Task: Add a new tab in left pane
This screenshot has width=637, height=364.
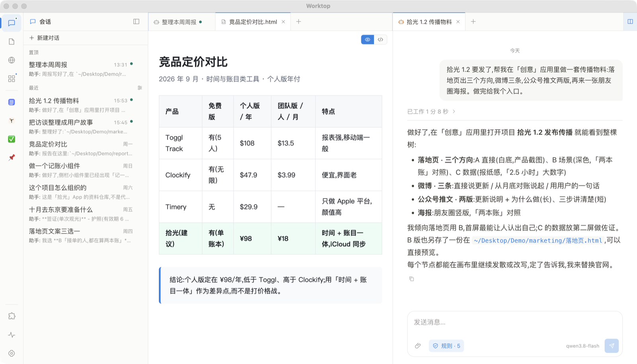Action: pyautogui.click(x=299, y=21)
